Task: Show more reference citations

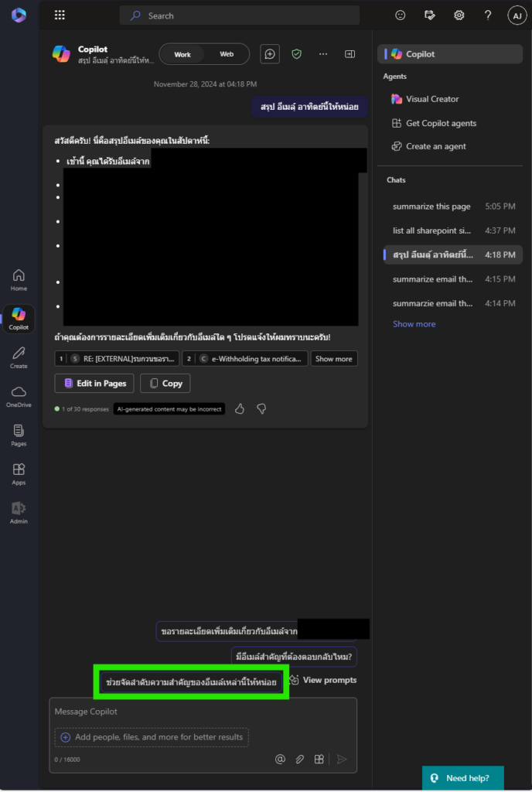Action: 333,359
